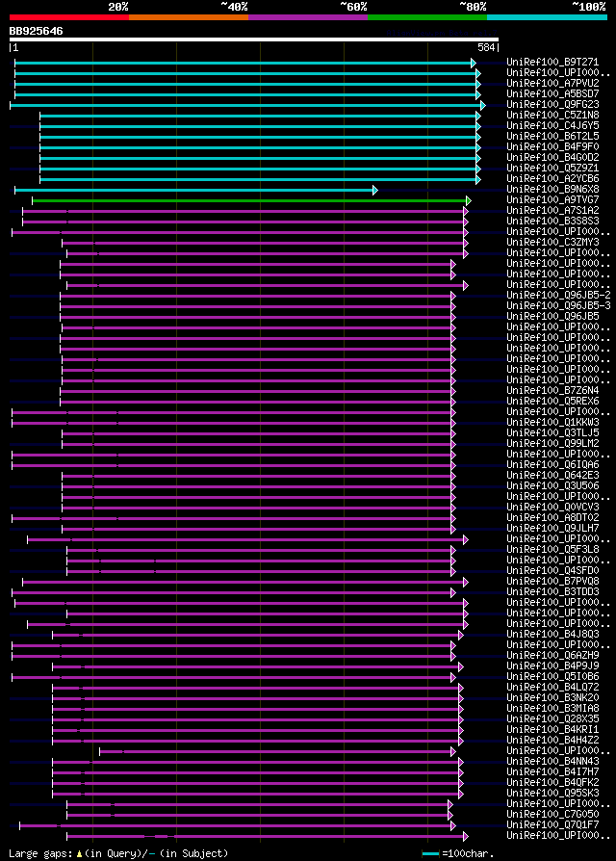This screenshot has height=861, width=616.
Task: Select the UniRef100_Q9FG23 label
Action: [552, 104]
